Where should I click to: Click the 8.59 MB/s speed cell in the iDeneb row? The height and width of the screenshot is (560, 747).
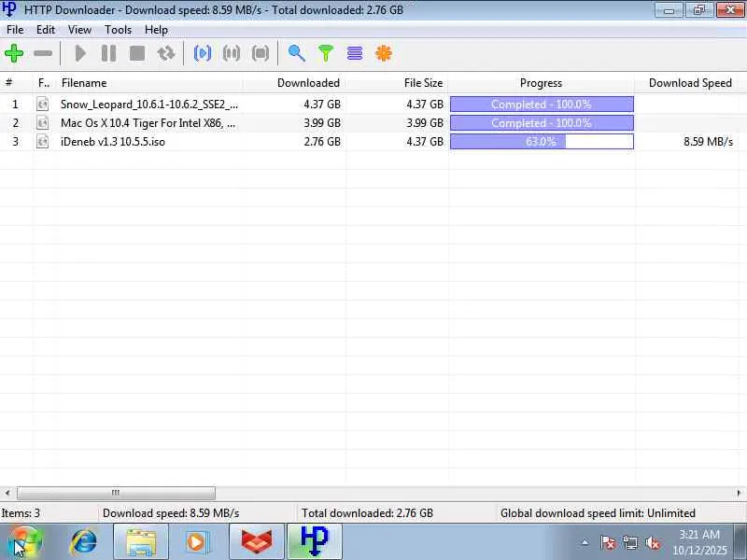point(708,142)
